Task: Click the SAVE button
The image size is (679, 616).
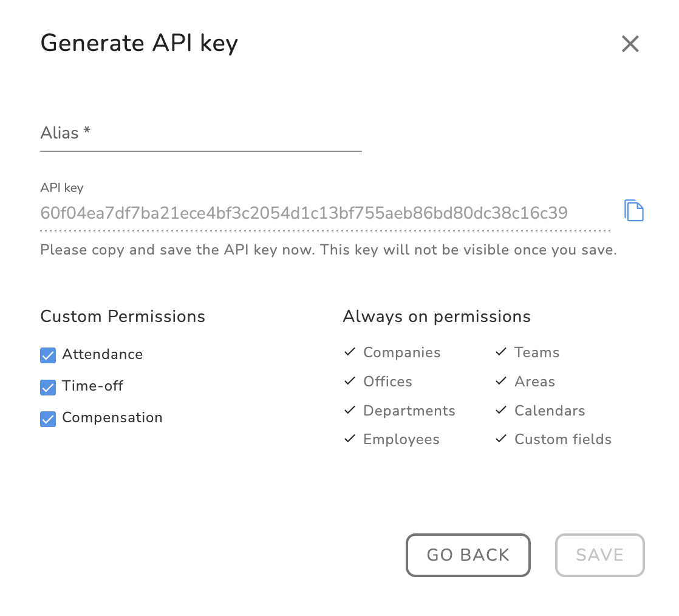Action: [599, 555]
